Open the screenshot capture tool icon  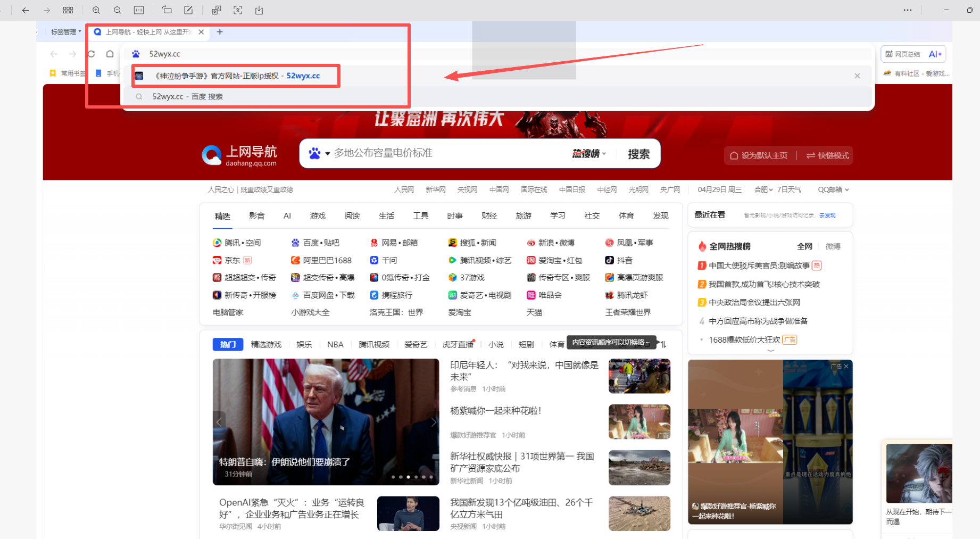[237, 10]
